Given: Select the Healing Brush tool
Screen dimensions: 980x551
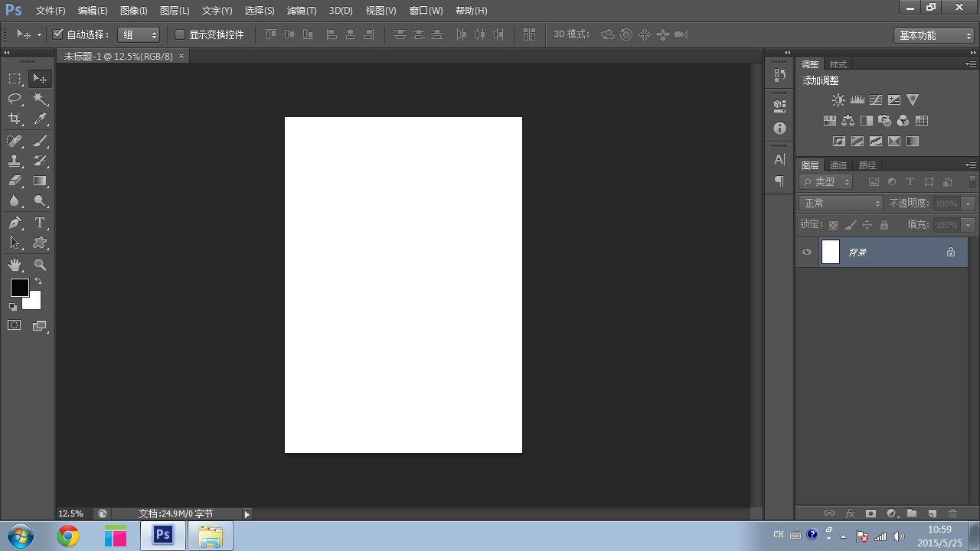Looking at the screenshot, I should (x=15, y=141).
